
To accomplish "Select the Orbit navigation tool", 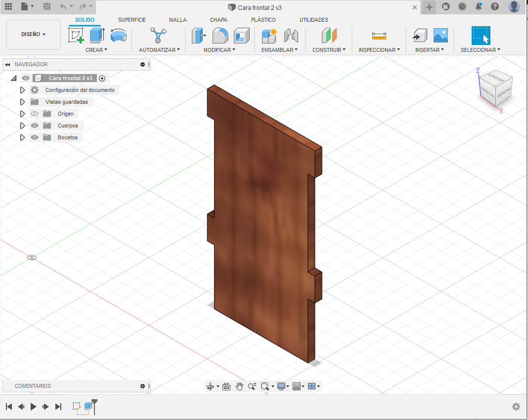I will [x=210, y=386].
